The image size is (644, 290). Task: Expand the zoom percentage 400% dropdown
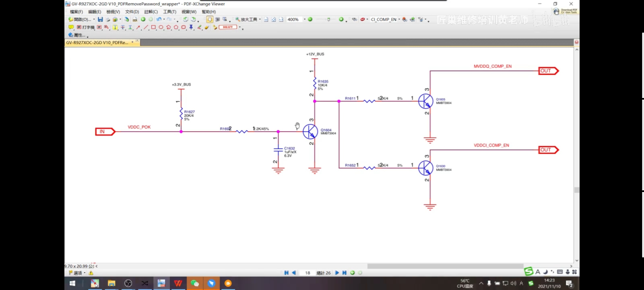coord(305,19)
